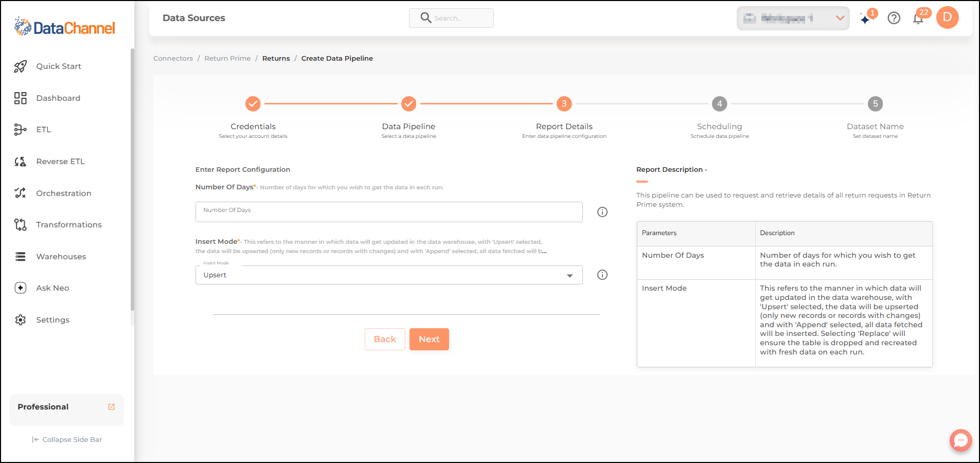Open Dashboard grid icon
Screen dimensions: 980x463
(21, 98)
